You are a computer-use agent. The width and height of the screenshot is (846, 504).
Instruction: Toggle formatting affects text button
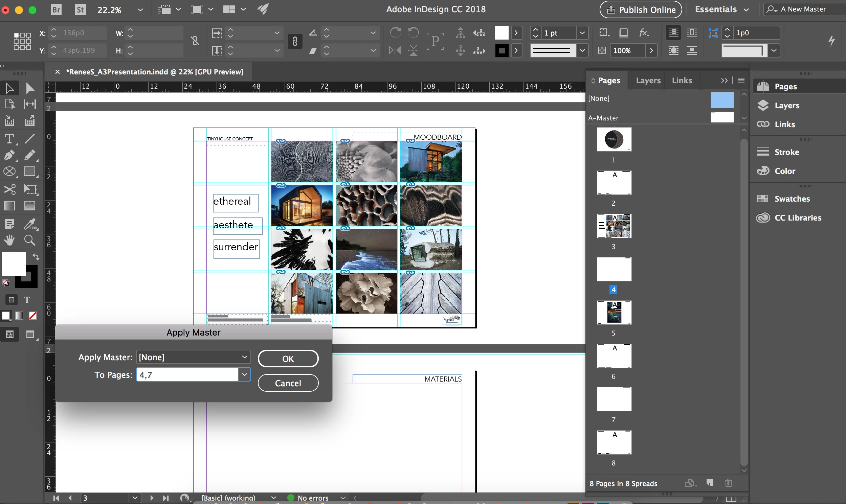[x=27, y=300]
